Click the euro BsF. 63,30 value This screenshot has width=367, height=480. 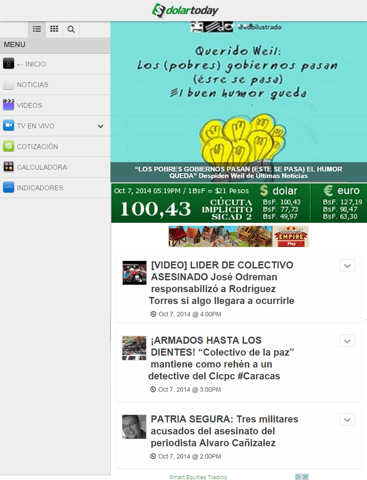coord(340,217)
